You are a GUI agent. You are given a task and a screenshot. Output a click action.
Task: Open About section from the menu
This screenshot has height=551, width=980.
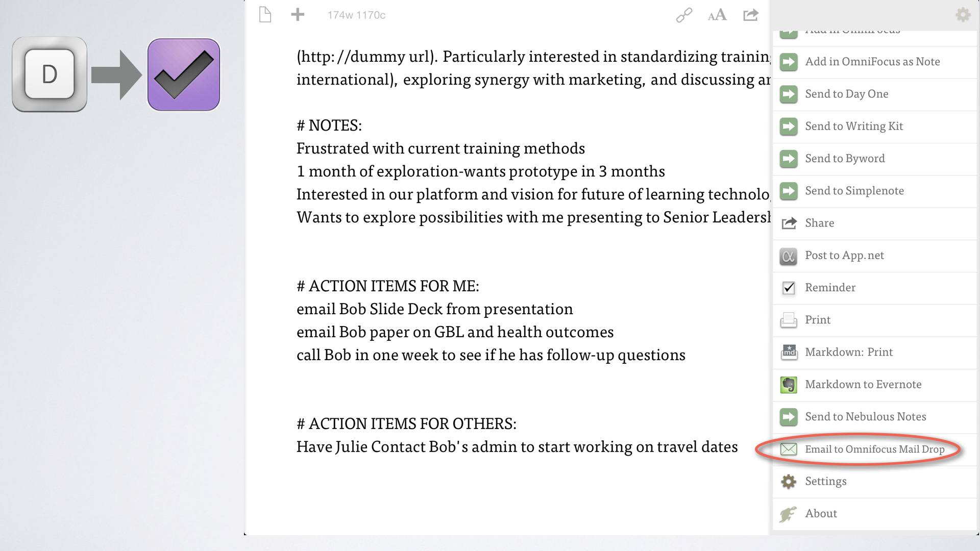tap(820, 513)
